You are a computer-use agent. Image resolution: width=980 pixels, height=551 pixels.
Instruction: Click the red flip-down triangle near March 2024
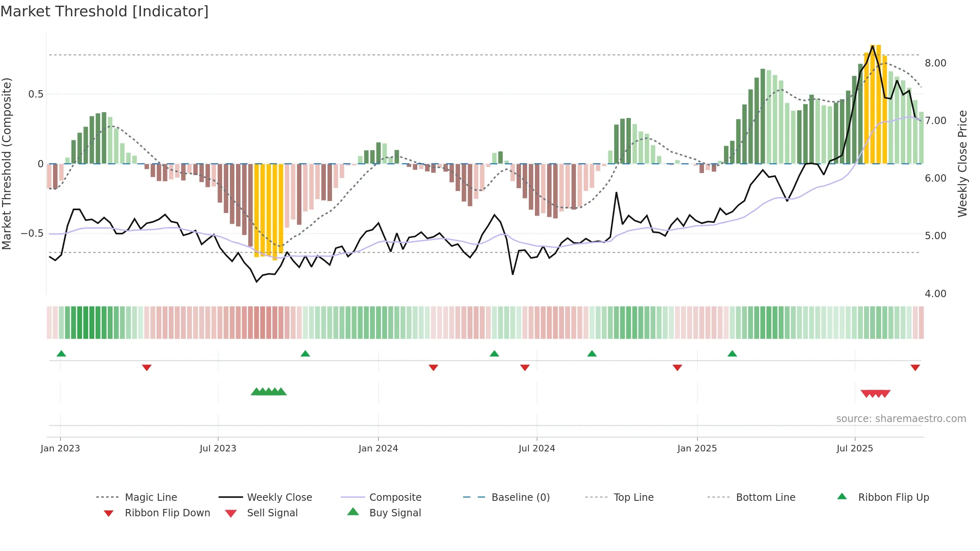434,368
